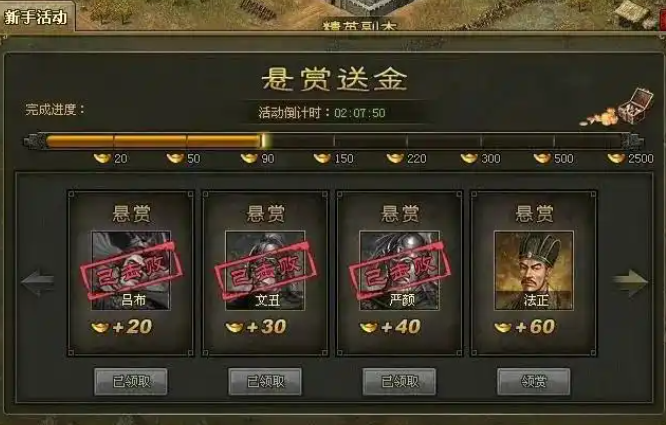This screenshot has height=425, width=666.
Task: Click the completion progress bar marker
Action: [264, 141]
